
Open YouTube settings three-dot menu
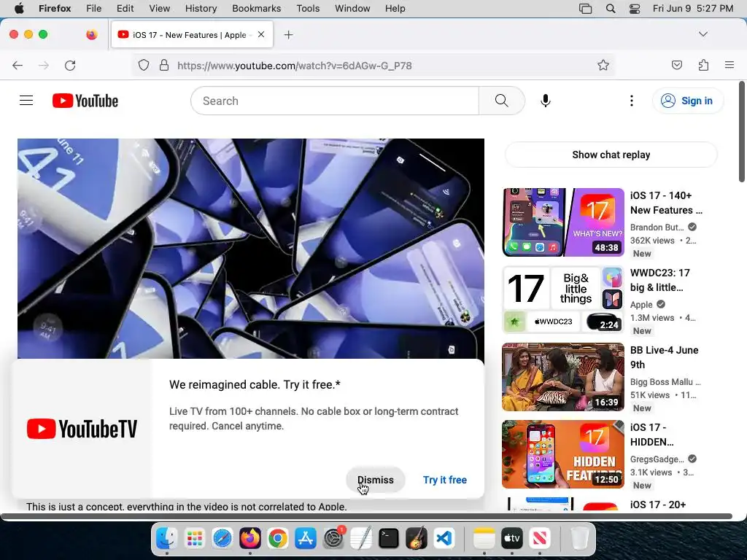click(631, 101)
